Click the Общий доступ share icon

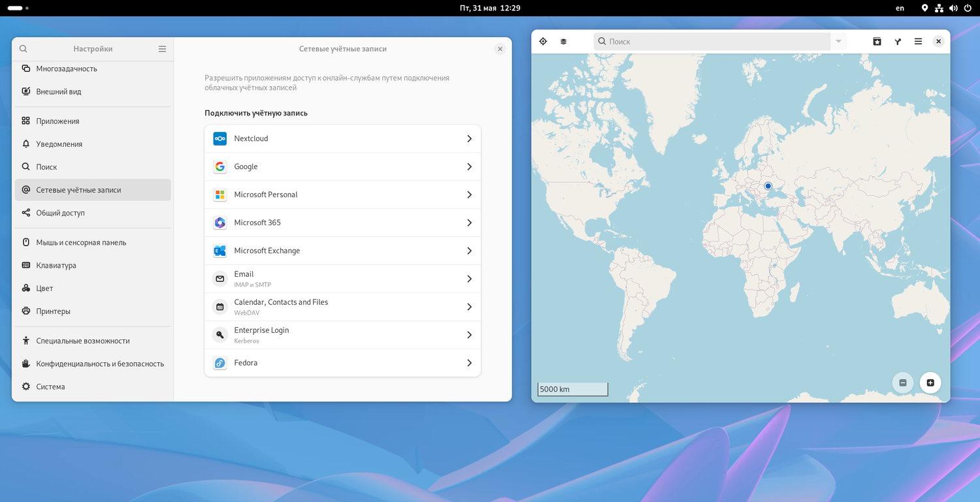click(x=26, y=213)
